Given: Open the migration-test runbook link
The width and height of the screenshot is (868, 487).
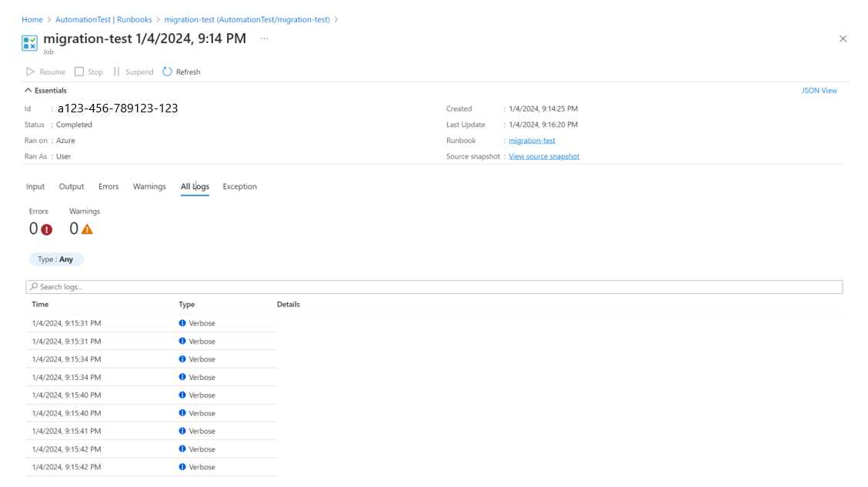Looking at the screenshot, I should pyautogui.click(x=532, y=141).
